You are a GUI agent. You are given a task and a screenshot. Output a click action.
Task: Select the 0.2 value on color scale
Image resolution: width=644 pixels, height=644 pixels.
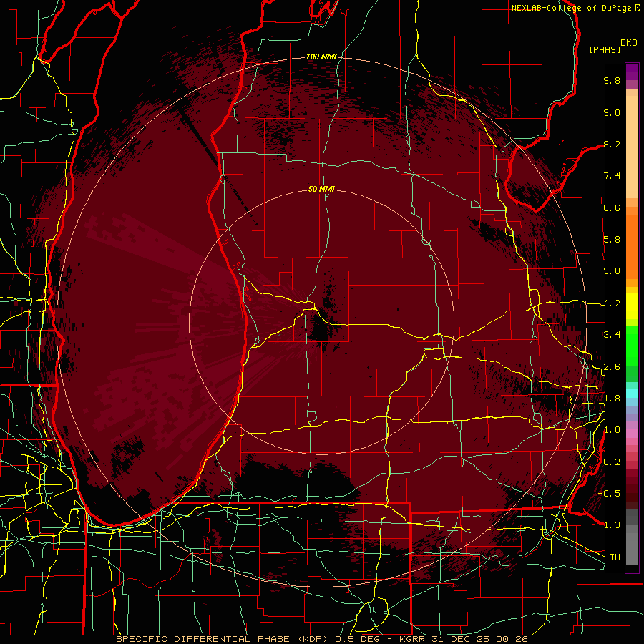click(612, 462)
